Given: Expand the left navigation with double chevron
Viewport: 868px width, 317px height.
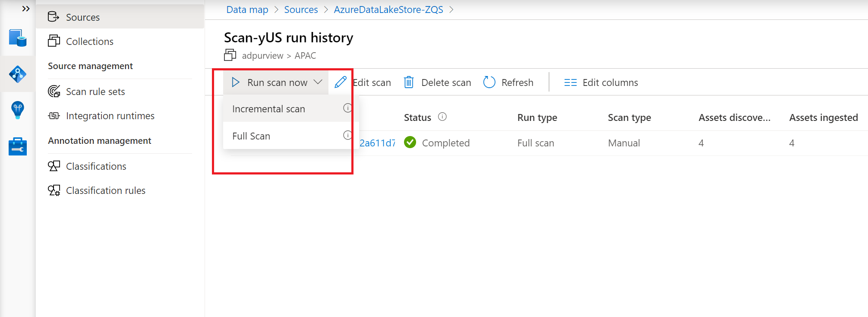Looking at the screenshot, I should click(x=26, y=9).
